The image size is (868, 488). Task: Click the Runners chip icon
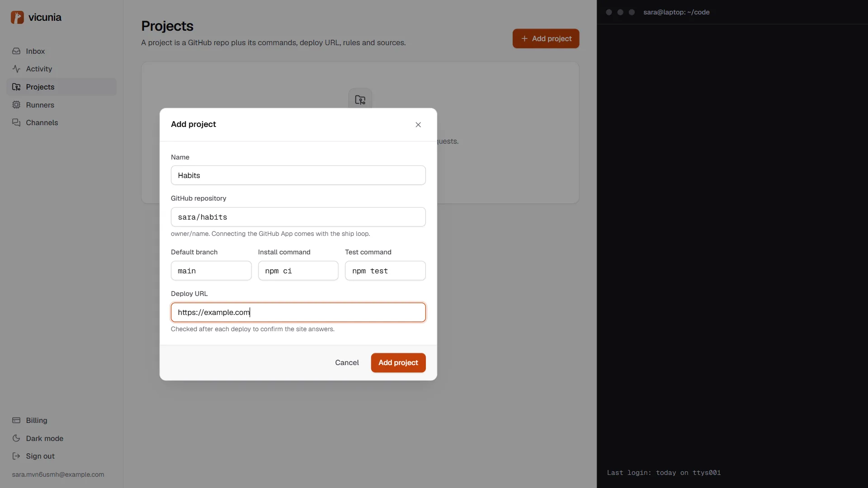(16, 105)
